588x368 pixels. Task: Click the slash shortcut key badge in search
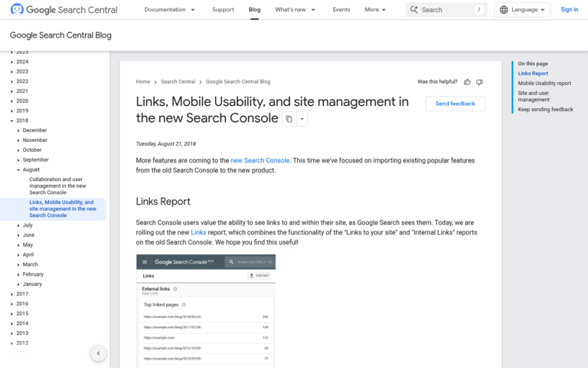point(479,10)
